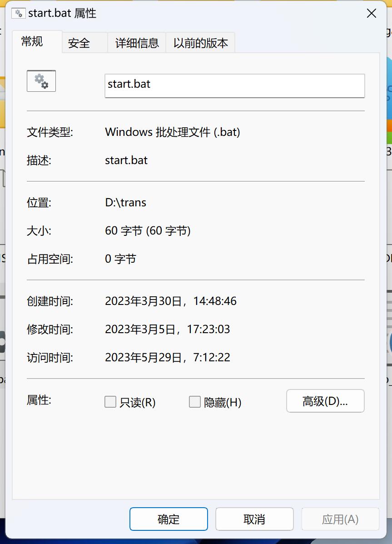
Task: Click the batch file gear icon thumbnail
Action: (x=41, y=81)
